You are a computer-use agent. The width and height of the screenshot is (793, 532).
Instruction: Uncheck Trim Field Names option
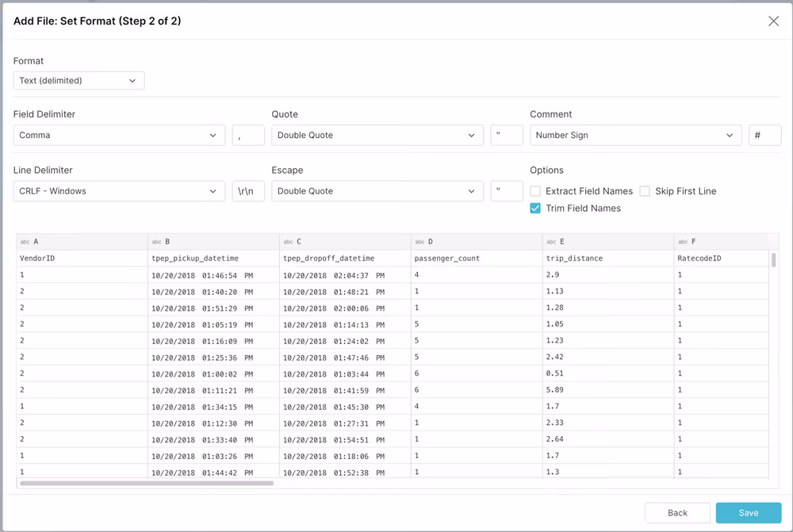coord(535,209)
